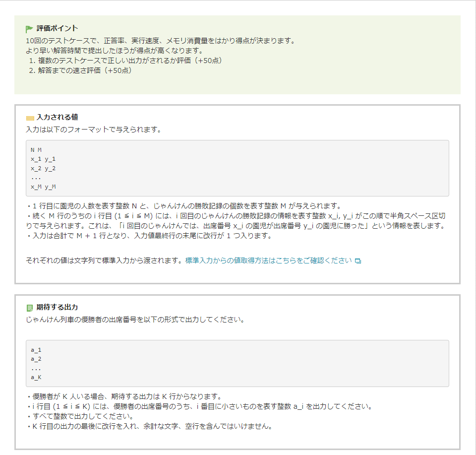Click the 入力される値 heading
The width and height of the screenshot is (476, 455).
tap(57, 118)
